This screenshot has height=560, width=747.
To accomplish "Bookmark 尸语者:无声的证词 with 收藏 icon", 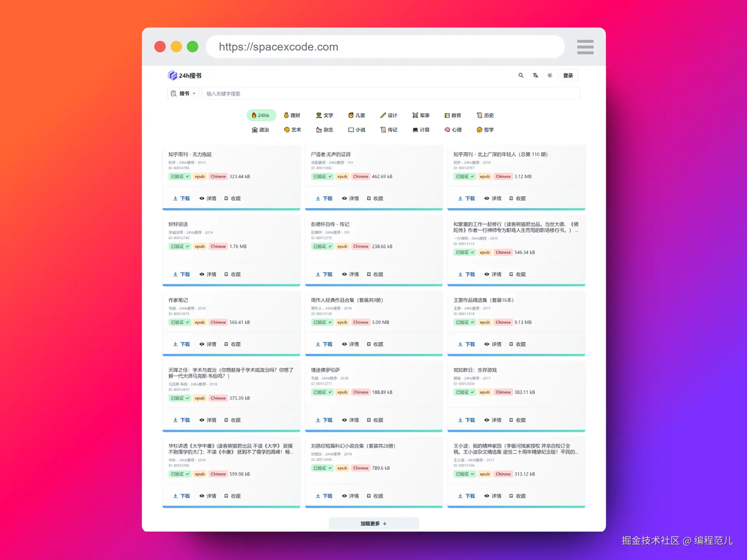I will 369,198.
